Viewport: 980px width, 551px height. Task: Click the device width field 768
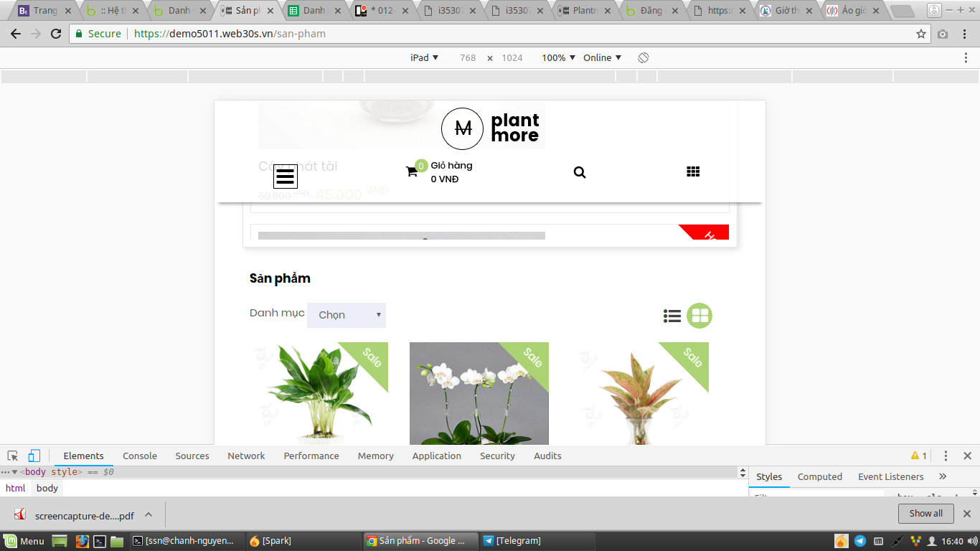[x=468, y=57]
